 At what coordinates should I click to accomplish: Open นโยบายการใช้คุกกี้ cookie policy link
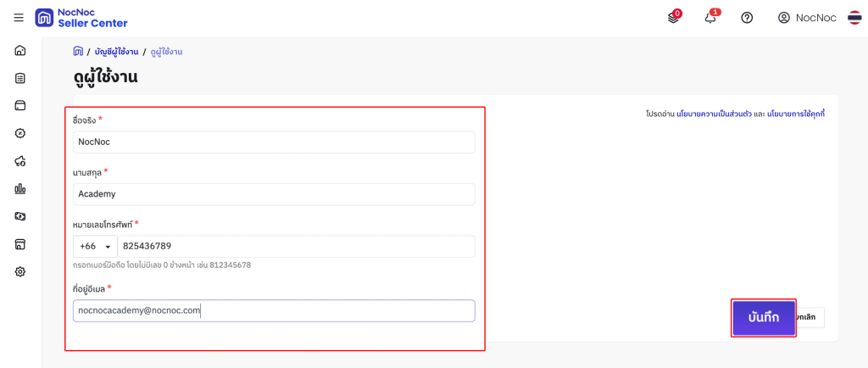(x=796, y=113)
